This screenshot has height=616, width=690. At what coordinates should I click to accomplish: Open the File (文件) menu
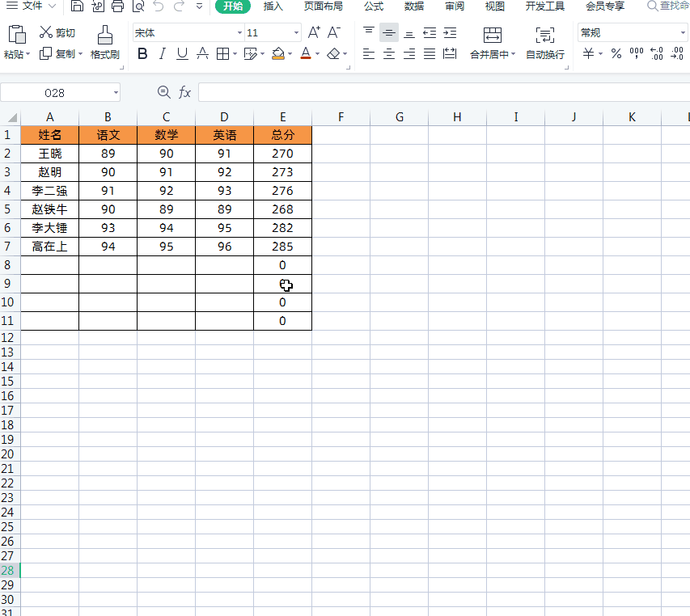coord(32,6)
